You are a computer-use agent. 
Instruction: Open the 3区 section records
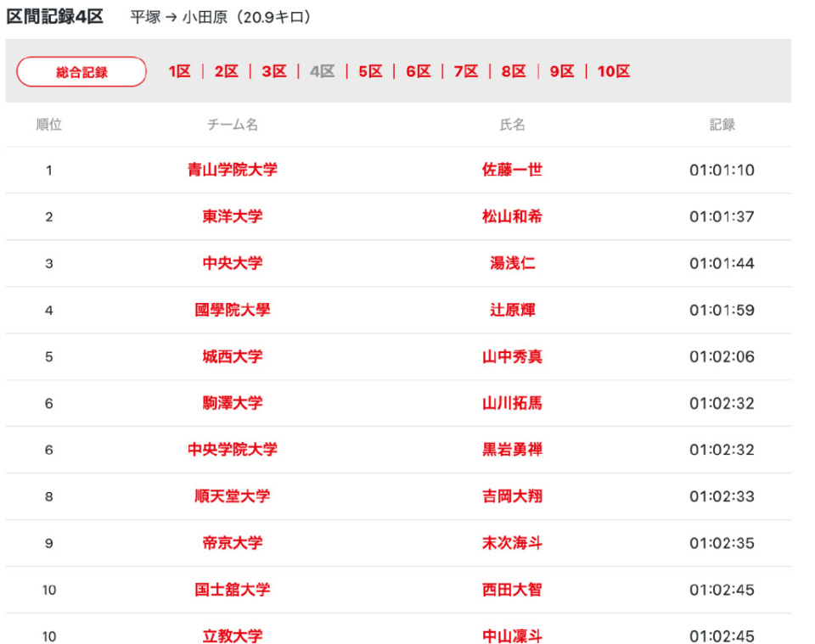[x=274, y=71]
